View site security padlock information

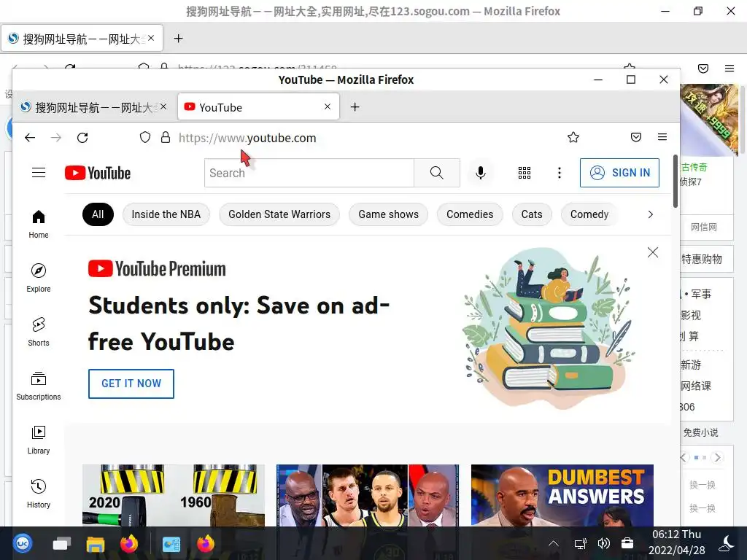(166, 138)
